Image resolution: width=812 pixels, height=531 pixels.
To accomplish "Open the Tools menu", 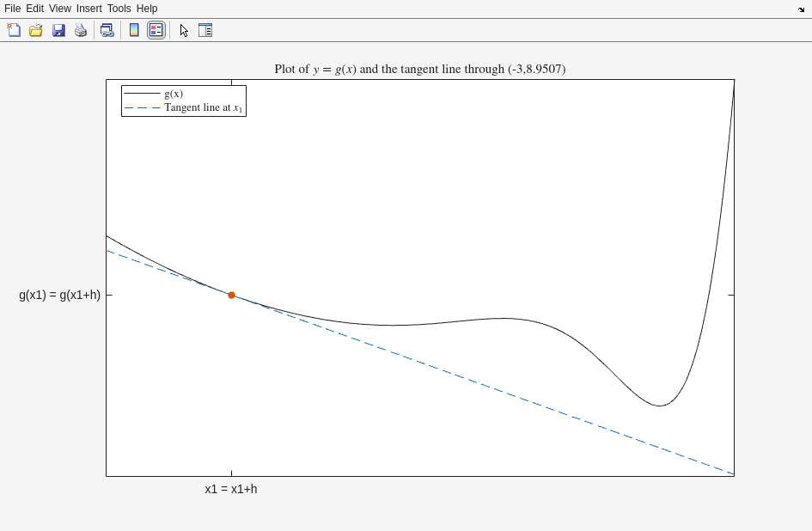I will (x=119, y=9).
